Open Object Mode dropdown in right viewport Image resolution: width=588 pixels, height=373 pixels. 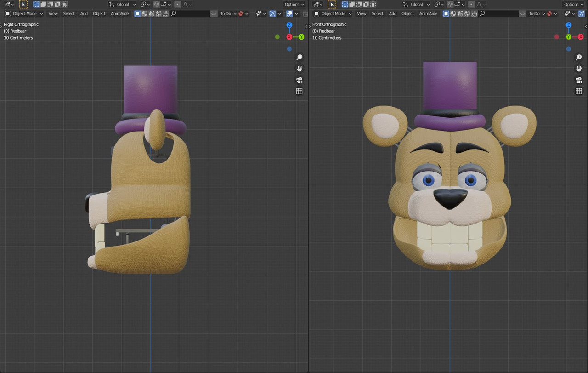(x=24, y=13)
